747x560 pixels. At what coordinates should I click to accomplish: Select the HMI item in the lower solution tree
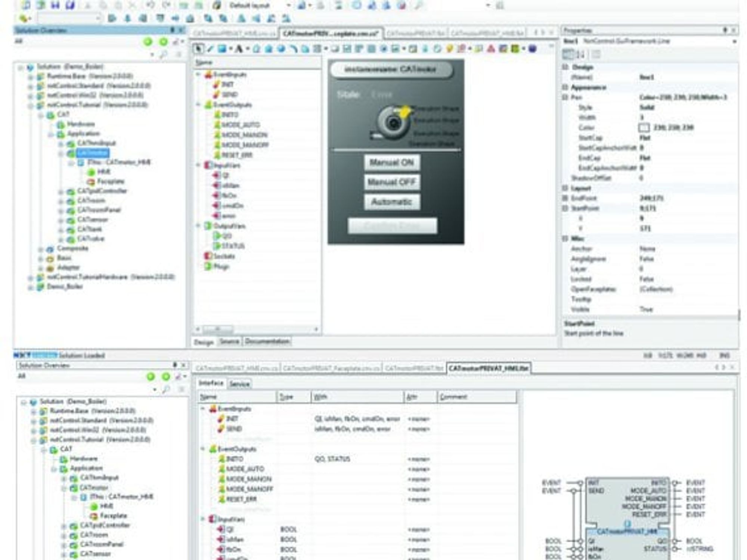(x=106, y=506)
